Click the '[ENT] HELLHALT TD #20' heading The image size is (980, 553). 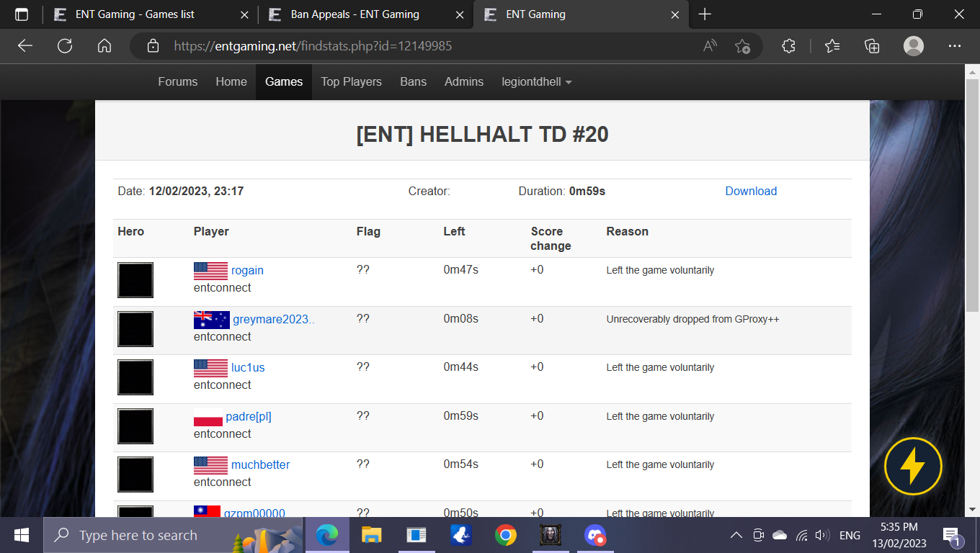click(x=483, y=134)
